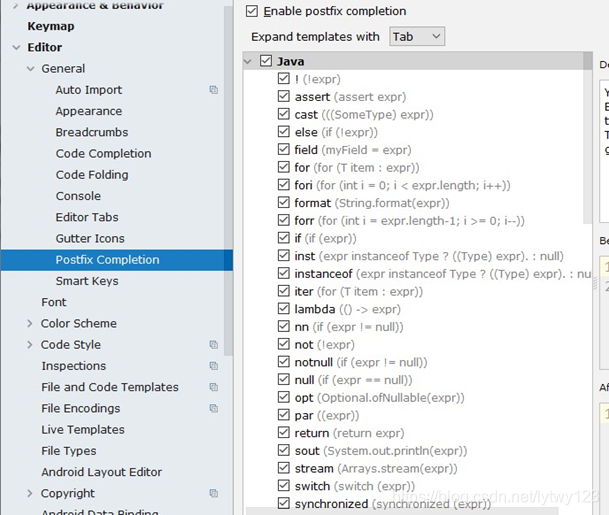Viewport: 609px width, 515px height.
Task: Select the stream template row text
Action: point(376,468)
